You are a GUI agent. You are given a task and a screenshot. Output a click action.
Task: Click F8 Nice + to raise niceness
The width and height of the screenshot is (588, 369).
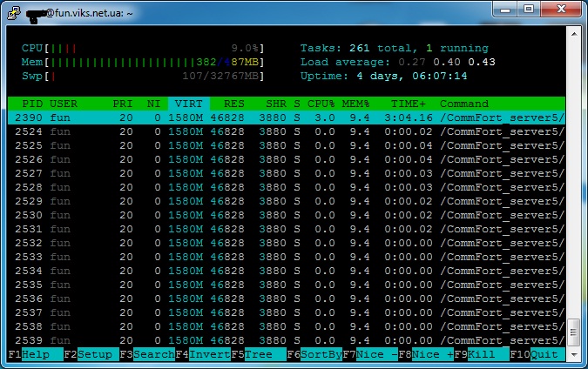(429, 355)
